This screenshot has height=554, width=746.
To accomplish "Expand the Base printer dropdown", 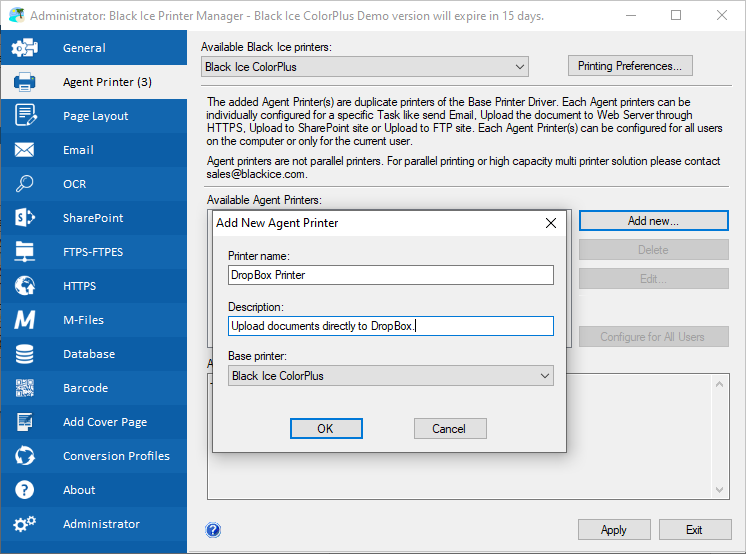I will [545, 376].
